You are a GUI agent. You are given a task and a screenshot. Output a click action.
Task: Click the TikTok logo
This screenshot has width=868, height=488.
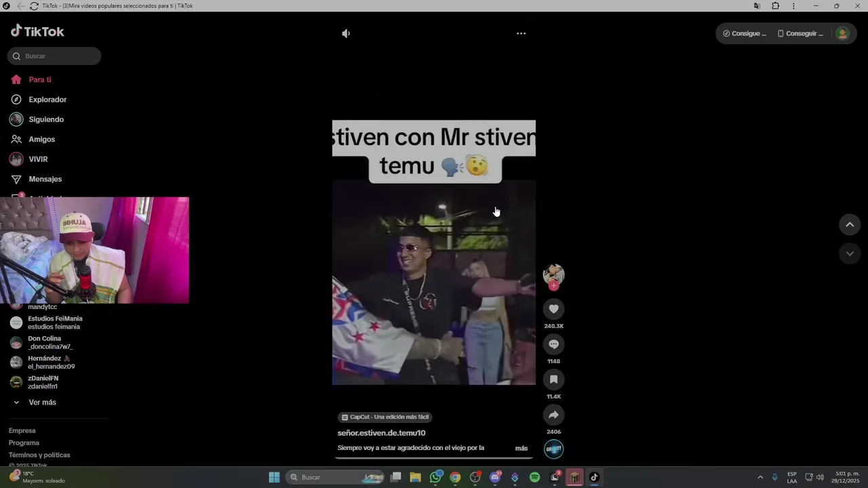coord(37,31)
